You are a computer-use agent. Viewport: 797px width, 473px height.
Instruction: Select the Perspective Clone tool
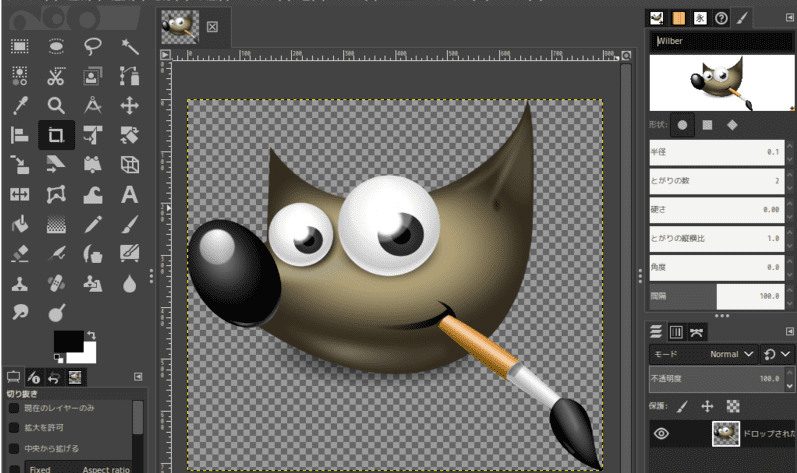[x=93, y=283]
